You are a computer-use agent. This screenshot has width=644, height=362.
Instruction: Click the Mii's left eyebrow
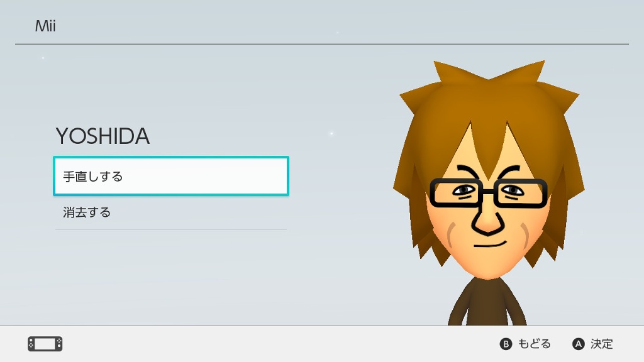pyautogui.click(x=468, y=172)
